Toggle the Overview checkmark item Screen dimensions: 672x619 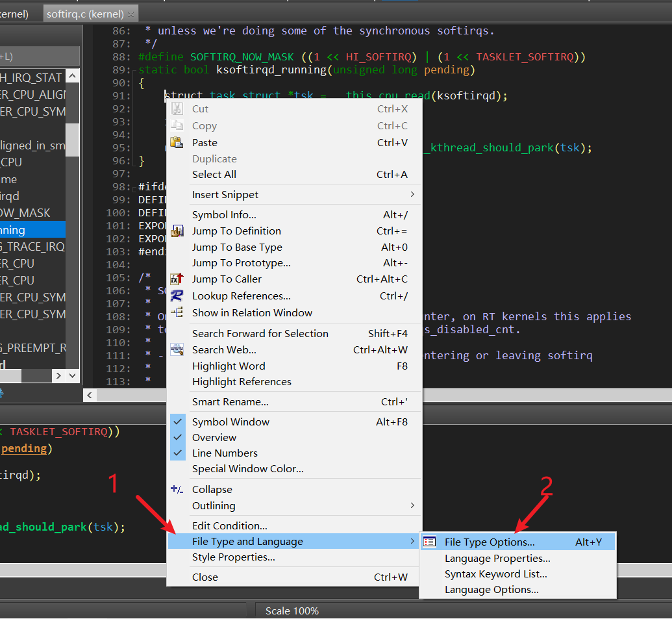click(x=177, y=437)
